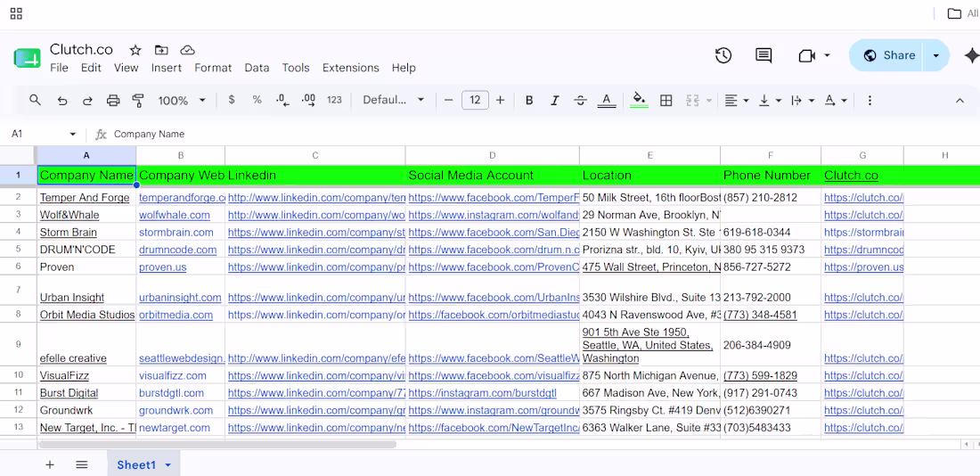Star the Clutch.co document
980x476 pixels.
click(135, 50)
